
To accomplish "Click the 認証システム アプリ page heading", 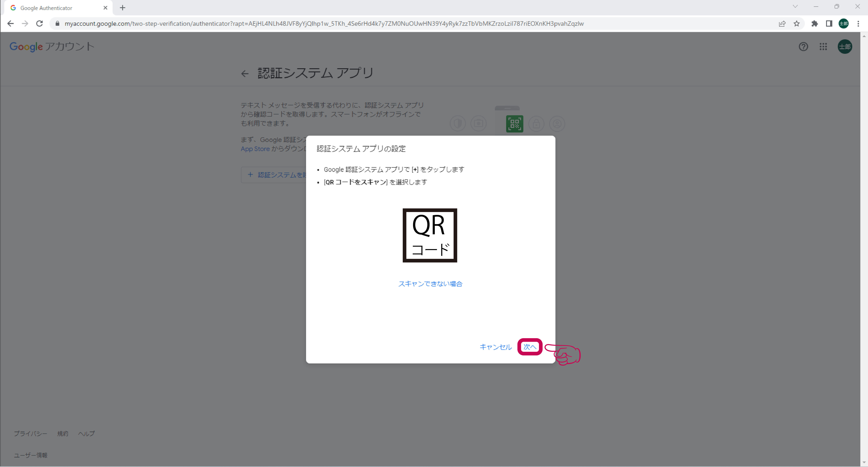I will click(x=316, y=73).
